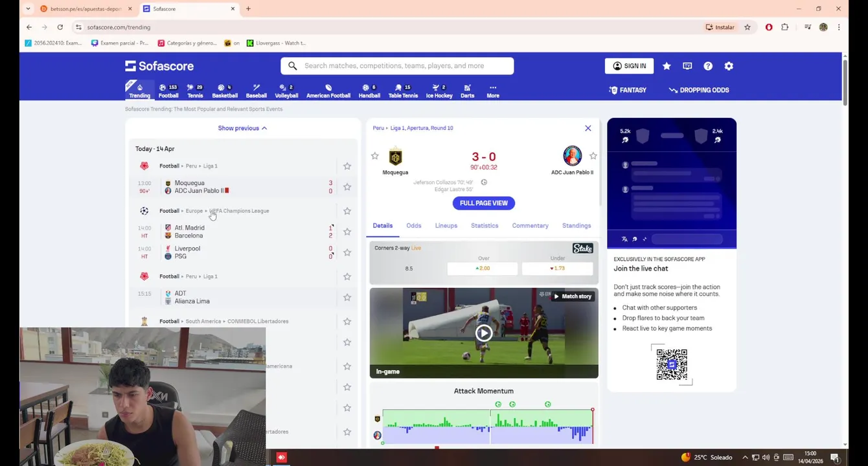The image size is (868, 466).
Task: Reload the page in Chrome
Action: pyautogui.click(x=60, y=27)
